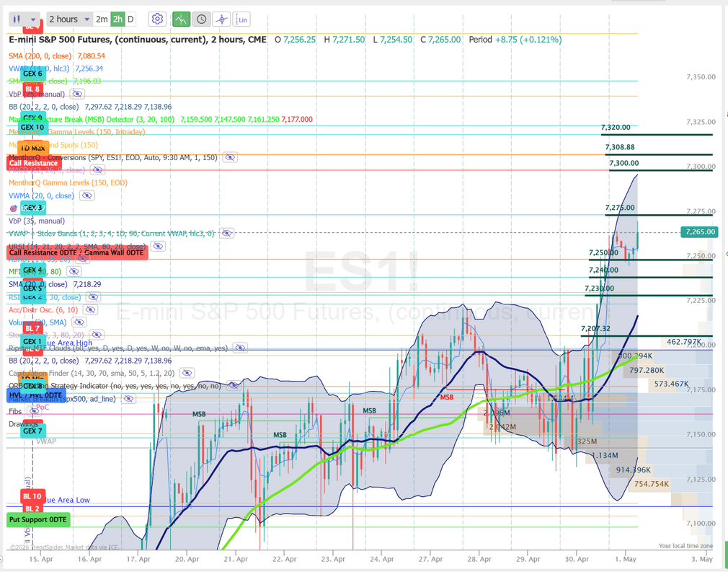Toggle the green chart overlay icon
Screen dimensions: 728x577
click(x=181, y=19)
